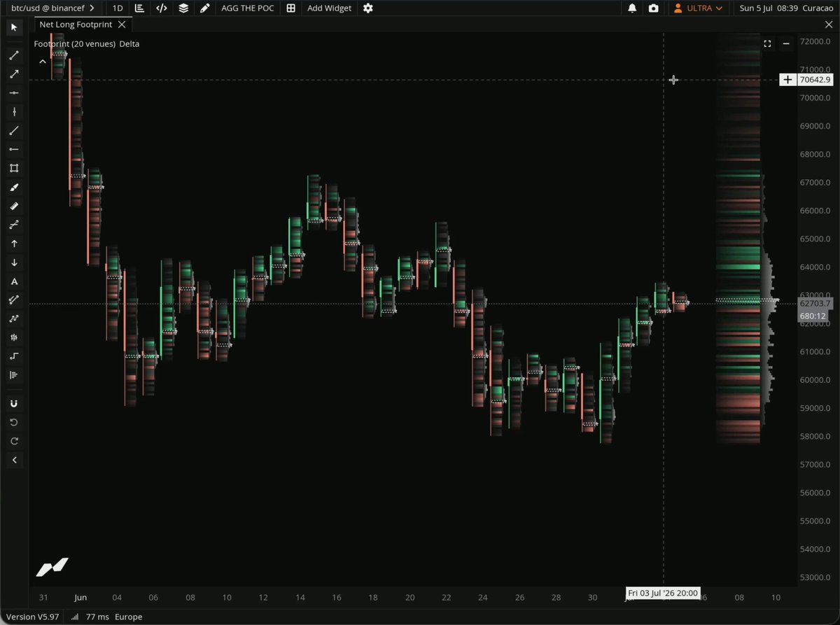Click the Add Widget button
Image resolution: width=840 pixels, height=625 pixels.
click(329, 8)
